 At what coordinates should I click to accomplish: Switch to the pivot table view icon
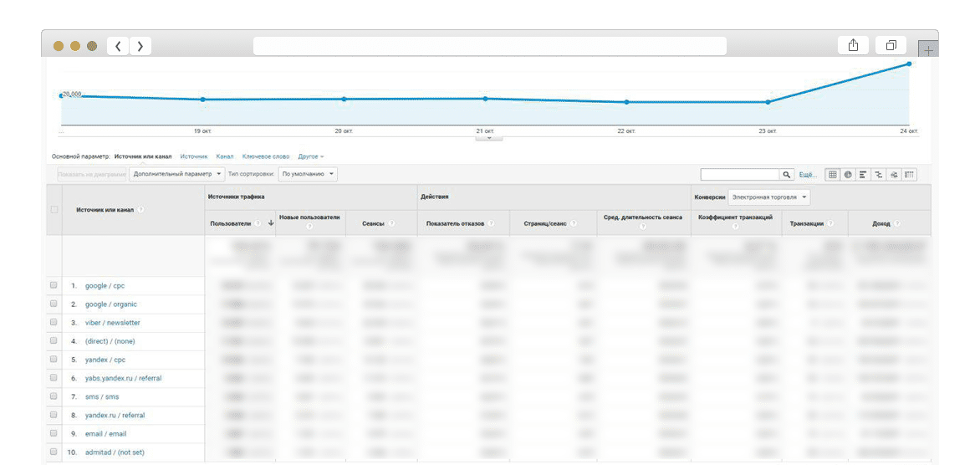tap(909, 175)
